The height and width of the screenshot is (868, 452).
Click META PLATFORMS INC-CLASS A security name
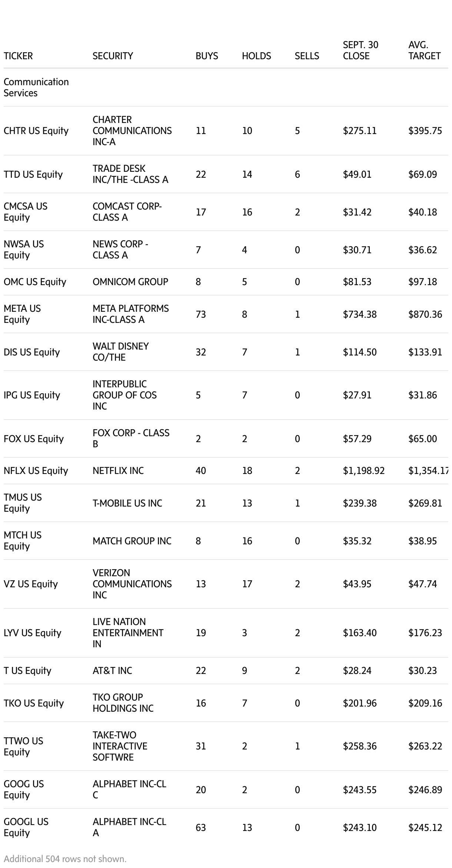click(x=130, y=314)
